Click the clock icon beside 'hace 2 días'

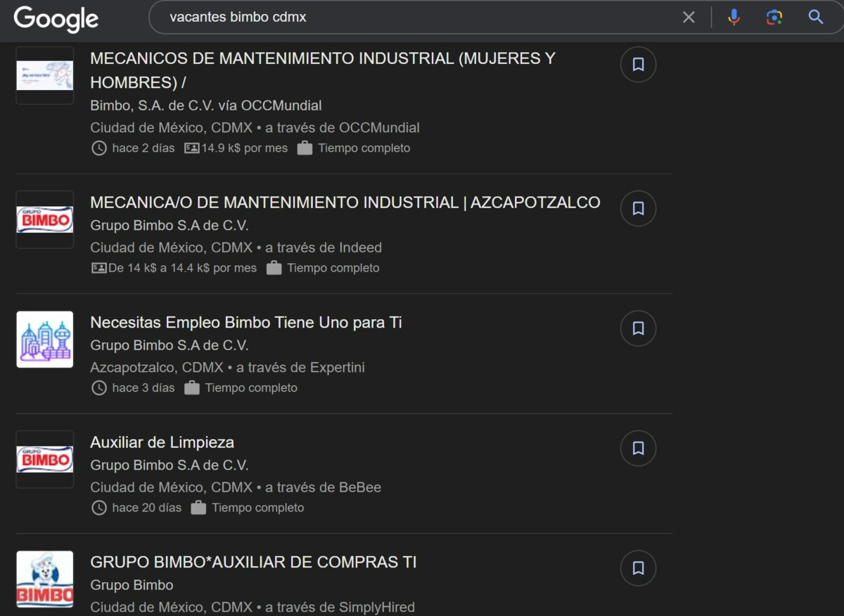pos(99,148)
